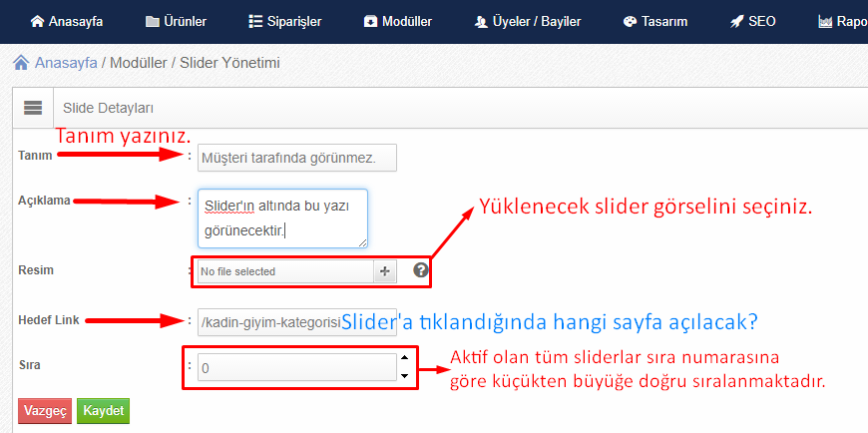Open the Siparişler menu
Viewport: 868px width, 433px height.
point(285,22)
